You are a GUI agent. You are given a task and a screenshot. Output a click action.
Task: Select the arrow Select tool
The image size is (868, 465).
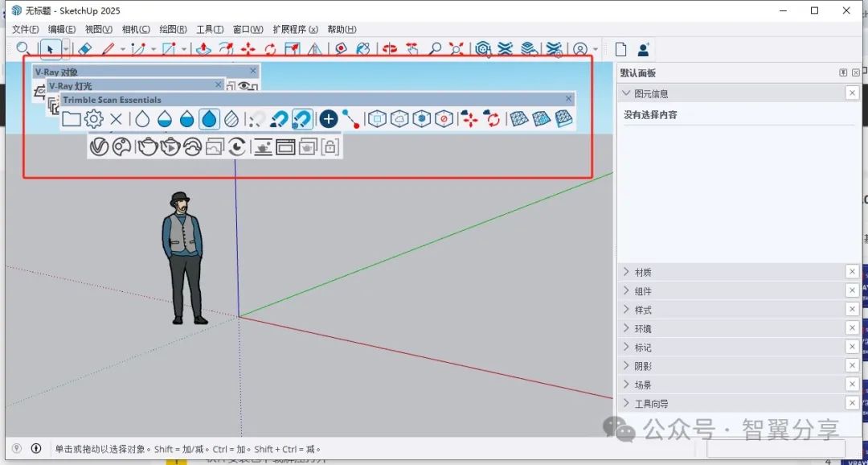click(51, 49)
